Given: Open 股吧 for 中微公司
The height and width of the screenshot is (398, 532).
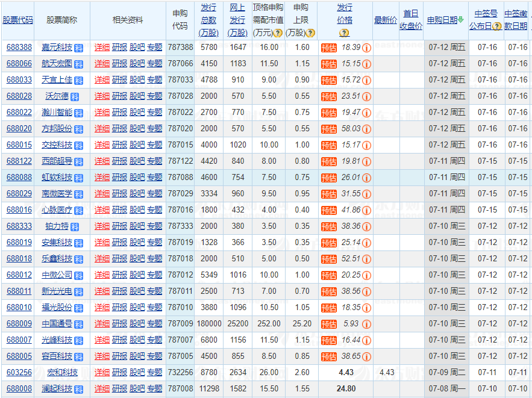Looking at the screenshot, I should pyautogui.click(x=137, y=275).
